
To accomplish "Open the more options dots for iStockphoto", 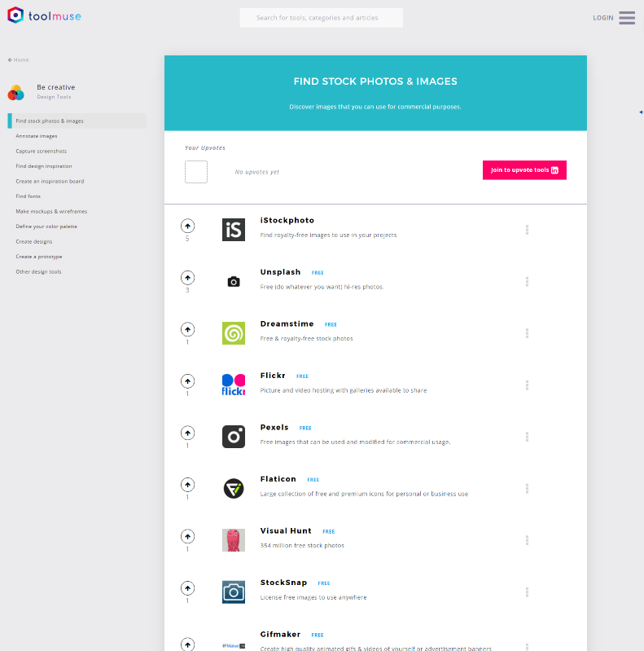I will point(527,230).
